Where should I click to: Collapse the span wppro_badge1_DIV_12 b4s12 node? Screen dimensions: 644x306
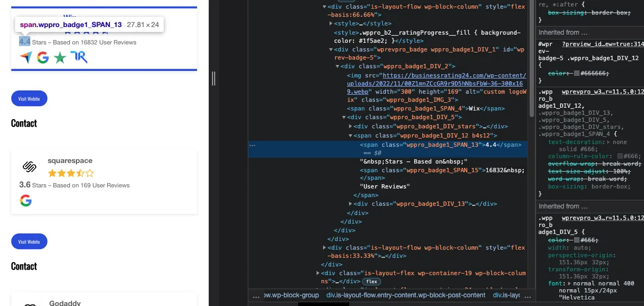coord(350,135)
